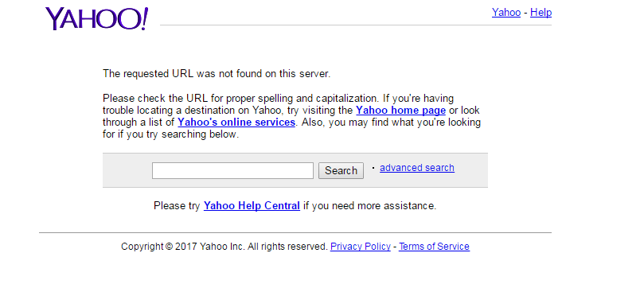
Task: Open the Yahoo link in top-right header
Action: coord(506,12)
